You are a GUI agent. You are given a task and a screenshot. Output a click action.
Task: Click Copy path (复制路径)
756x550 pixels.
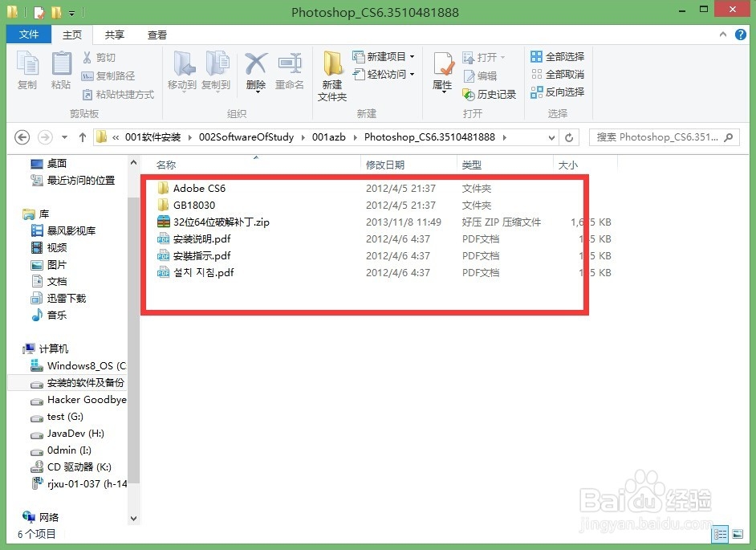click(108, 75)
